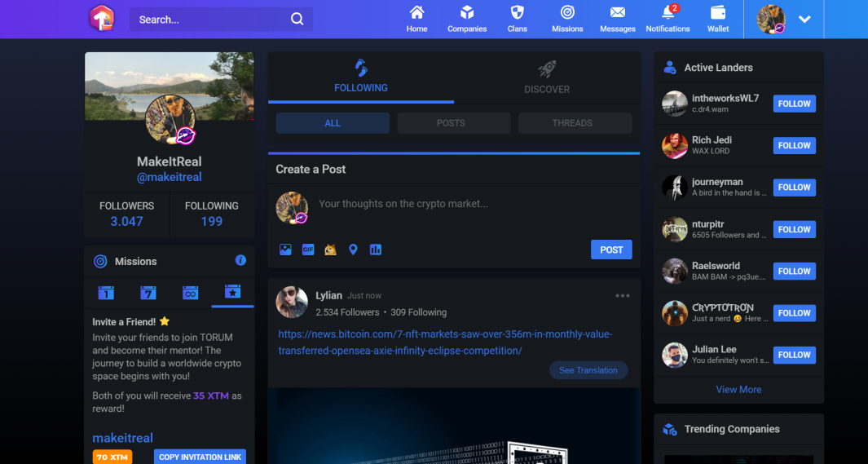Image resolution: width=868 pixels, height=464 pixels.
Task: Follow Raelsworld
Action: click(x=794, y=272)
